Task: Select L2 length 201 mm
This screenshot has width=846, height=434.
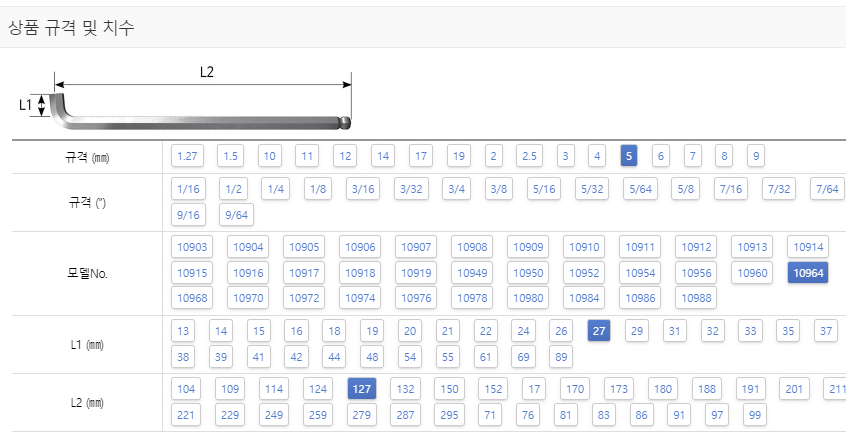Action: (794, 389)
